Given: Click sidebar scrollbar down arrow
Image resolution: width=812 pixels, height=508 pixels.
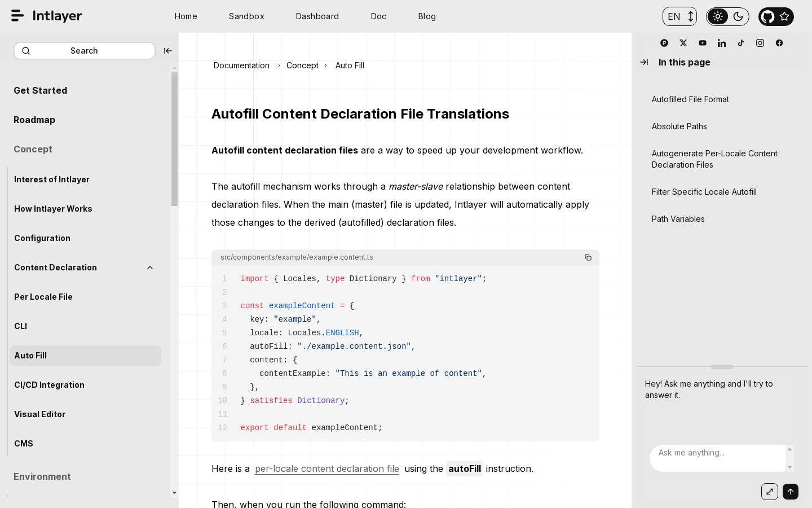Looking at the screenshot, I should (x=174, y=493).
